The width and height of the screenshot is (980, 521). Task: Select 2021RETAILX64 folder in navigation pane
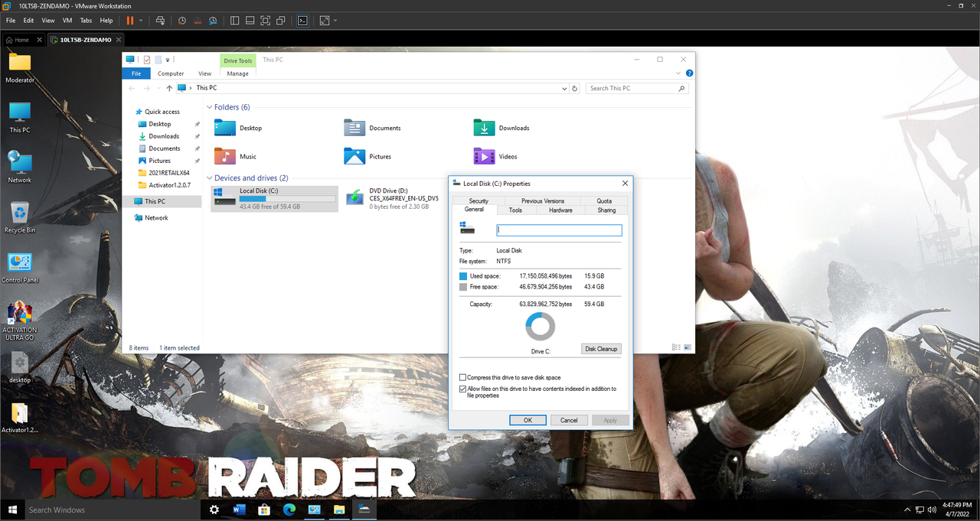(x=164, y=173)
